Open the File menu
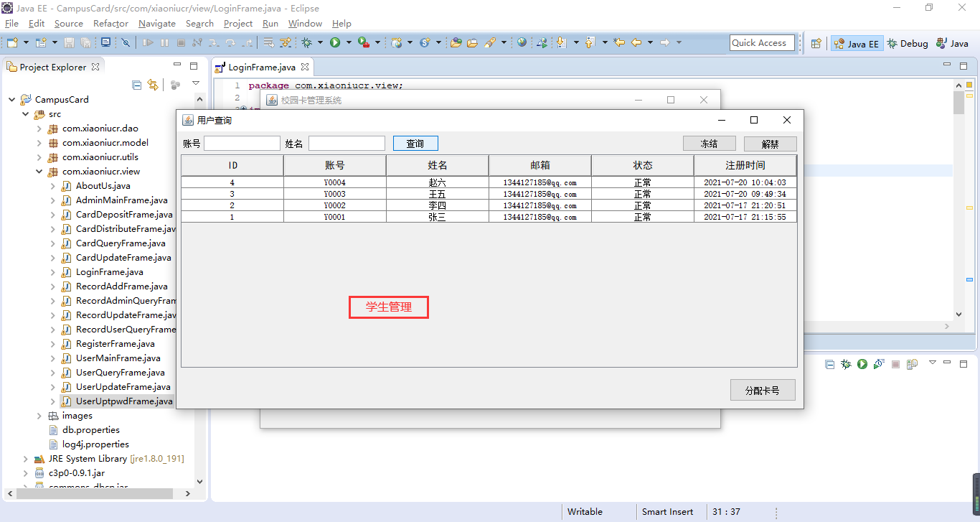This screenshot has width=980, height=522. click(11, 24)
